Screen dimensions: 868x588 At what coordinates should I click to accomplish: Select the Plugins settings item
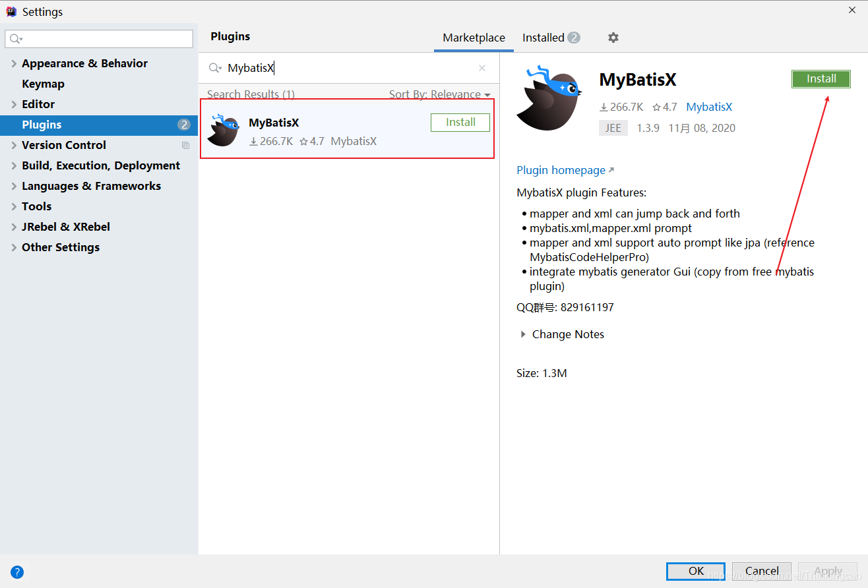[99, 125]
